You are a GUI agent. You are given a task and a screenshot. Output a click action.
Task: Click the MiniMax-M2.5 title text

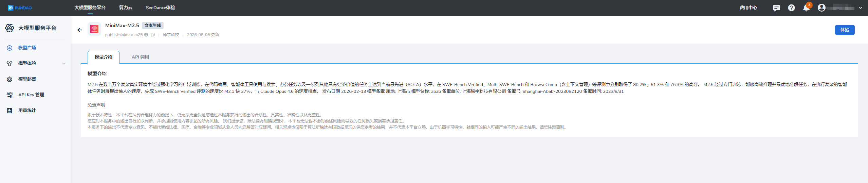tap(122, 26)
